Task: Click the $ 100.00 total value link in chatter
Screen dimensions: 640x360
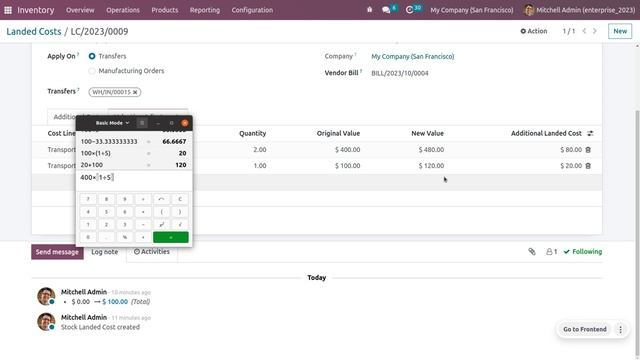Action: (x=115, y=302)
